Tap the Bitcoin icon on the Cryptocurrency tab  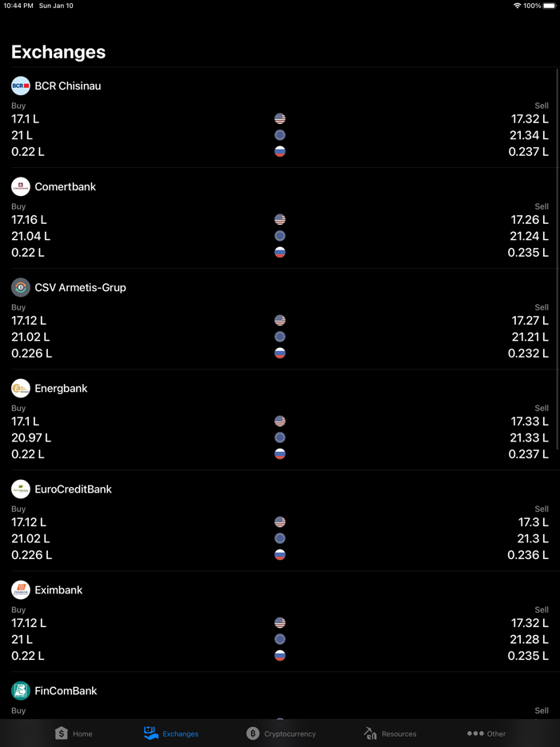pos(250,733)
